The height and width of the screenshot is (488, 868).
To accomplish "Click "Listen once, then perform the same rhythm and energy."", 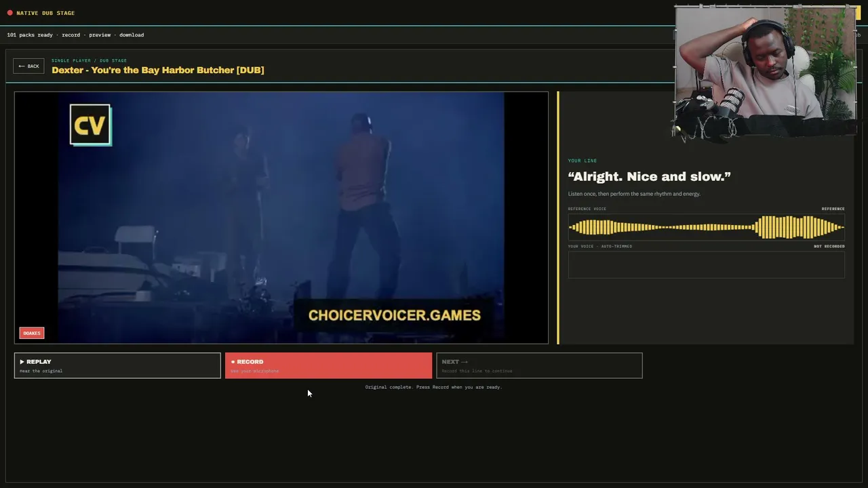I will coord(634,194).
